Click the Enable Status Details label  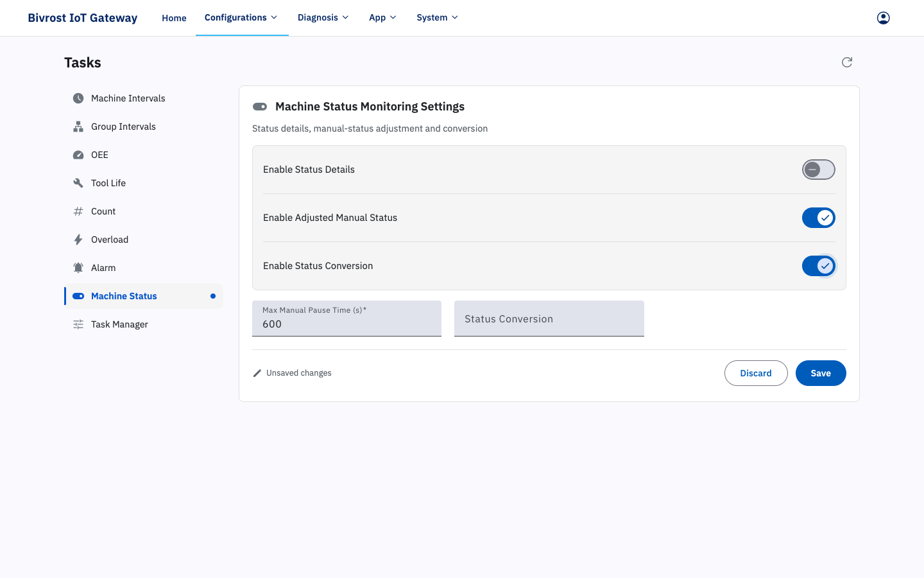(309, 170)
